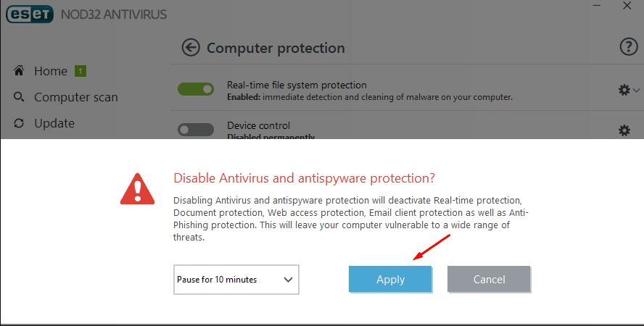Click the Home house icon in the sidebar

click(x=19, y=70)
